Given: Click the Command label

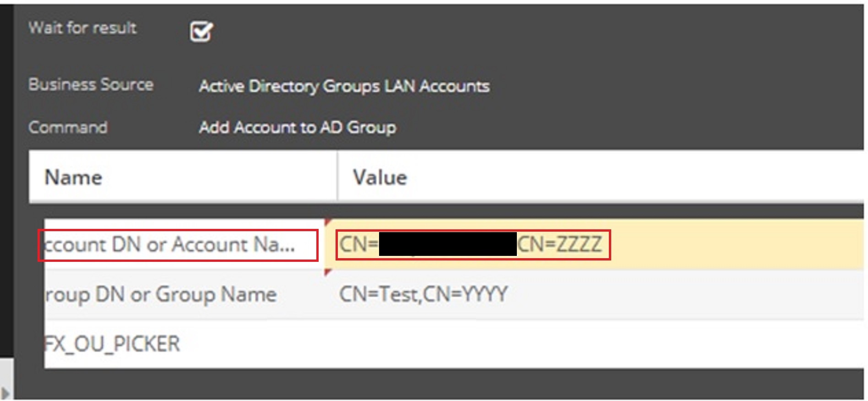Looking at the screenshot, I should click(x=68, y=127).
